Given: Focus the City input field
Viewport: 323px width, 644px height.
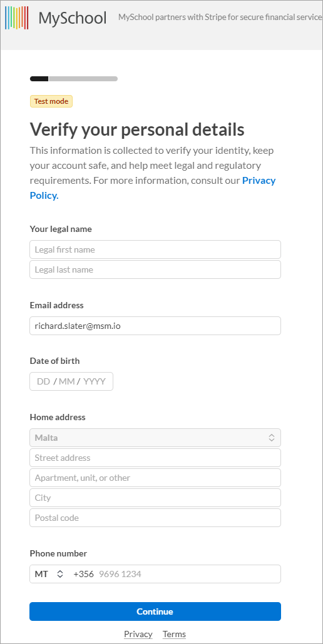Looking at the screenshot, I should pyautogui.click(x=155, y=498).
